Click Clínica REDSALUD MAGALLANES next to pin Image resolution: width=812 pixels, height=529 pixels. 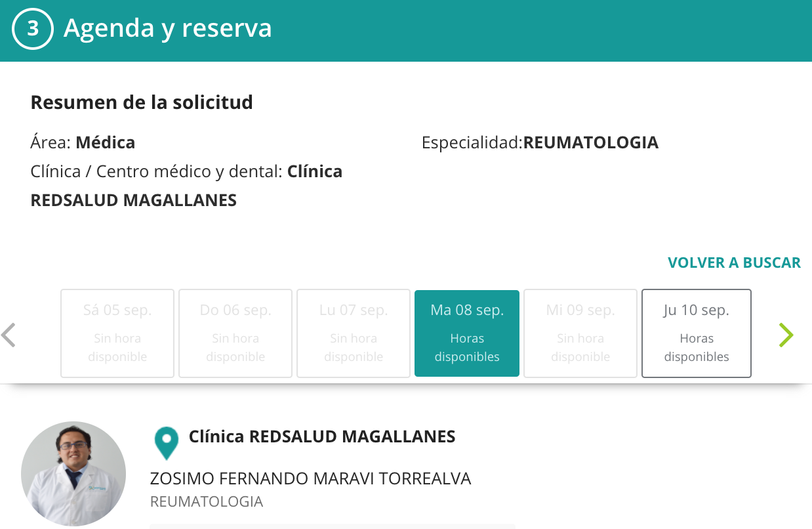pos(322,436)
